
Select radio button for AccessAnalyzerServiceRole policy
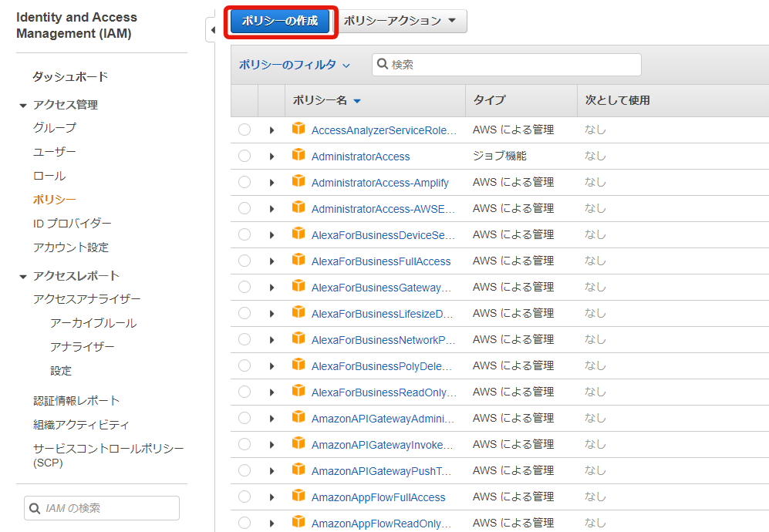click(245, 130)
